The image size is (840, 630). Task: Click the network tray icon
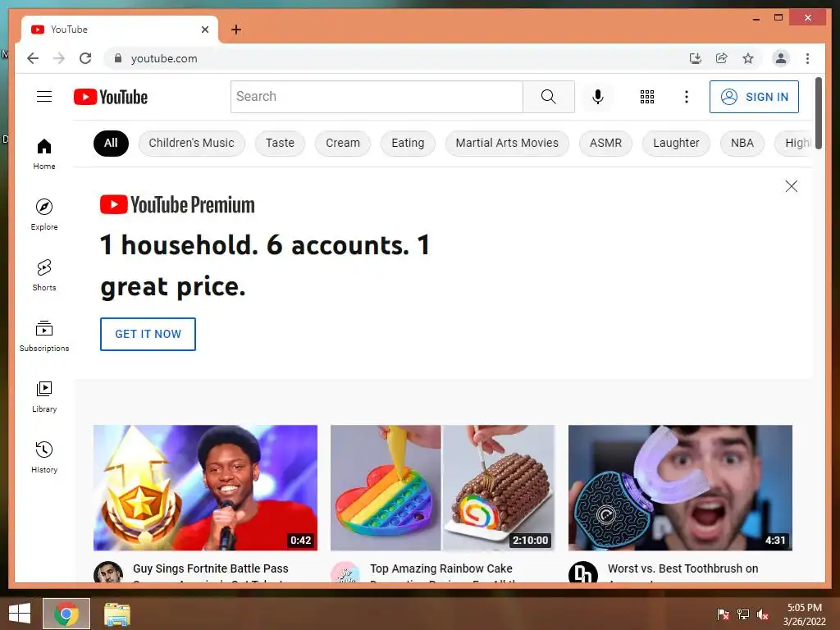(x=743, y=614)
